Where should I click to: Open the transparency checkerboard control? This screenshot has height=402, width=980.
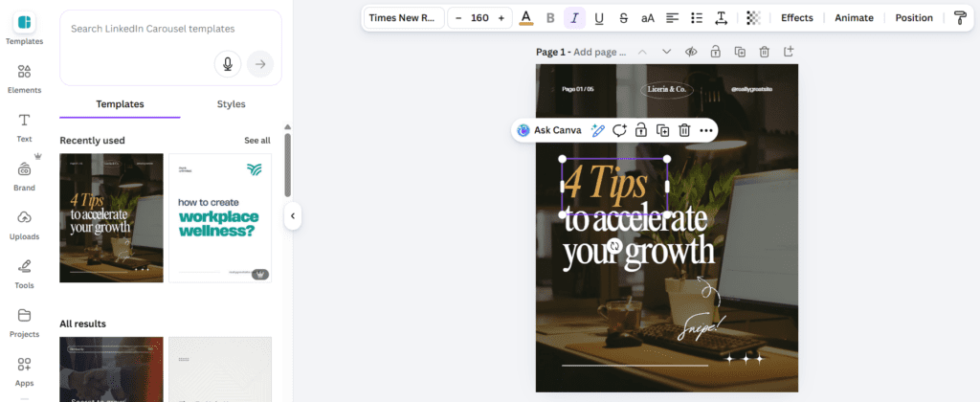(753, 18)
